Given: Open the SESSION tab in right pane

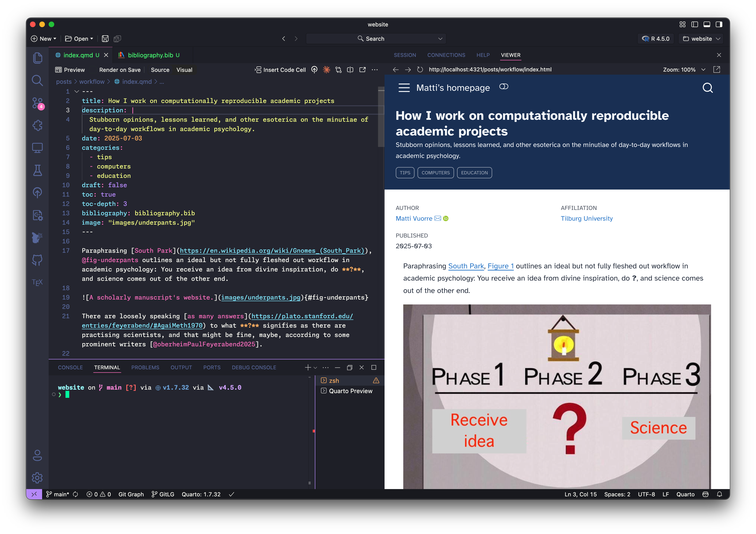Looking at the screenshot, I should [405, 55].
